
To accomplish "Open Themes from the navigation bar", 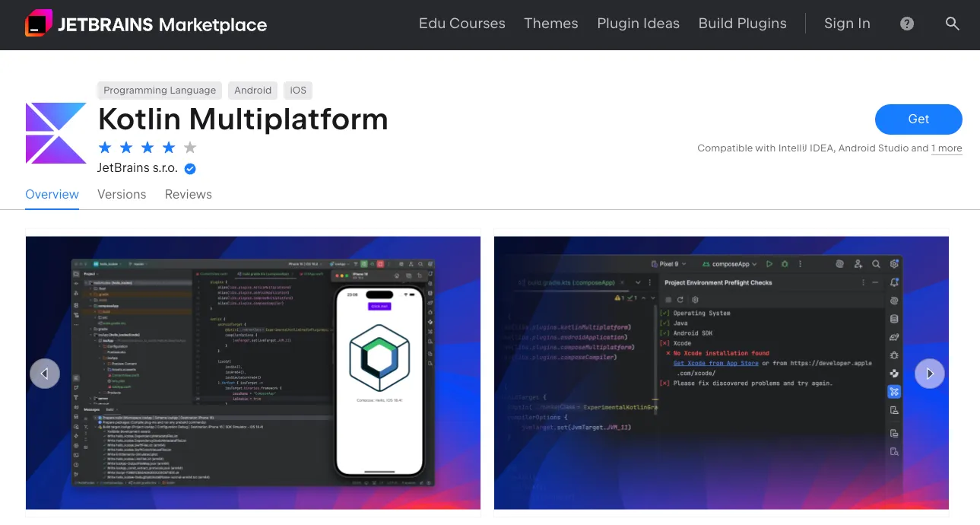I will (x=550, y=24).
